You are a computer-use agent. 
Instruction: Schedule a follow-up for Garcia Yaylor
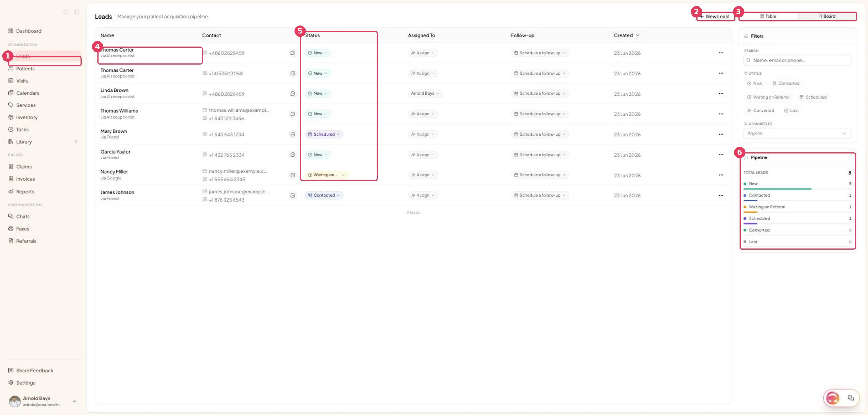click(540, 155)
